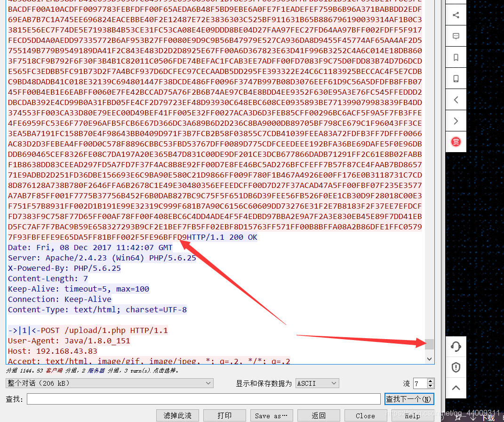The height and width of the screenshot is (422, 504).
Task: Click the stream number input field
Action: coord(420,383)
